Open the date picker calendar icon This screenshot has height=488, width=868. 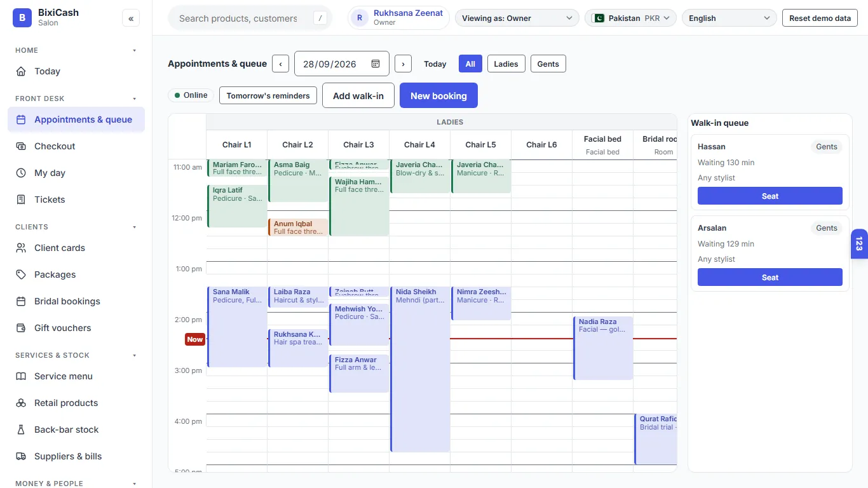coord(376,64)
